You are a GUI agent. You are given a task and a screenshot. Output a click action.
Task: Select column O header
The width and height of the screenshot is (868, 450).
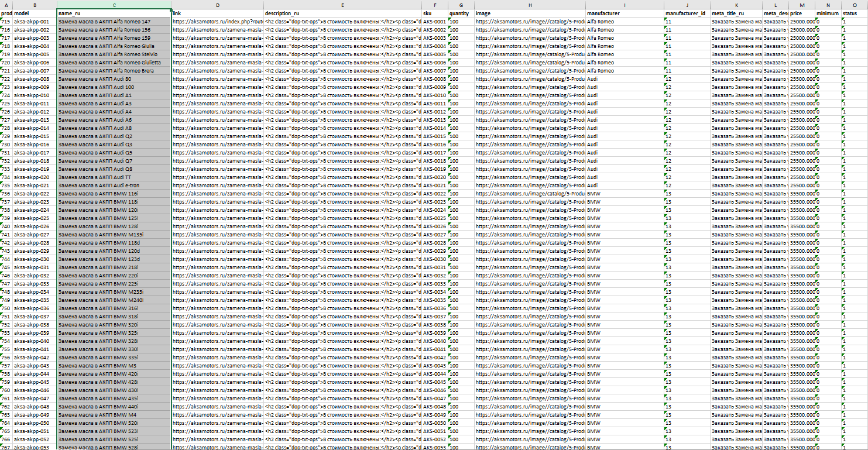(x=855, y=5)
